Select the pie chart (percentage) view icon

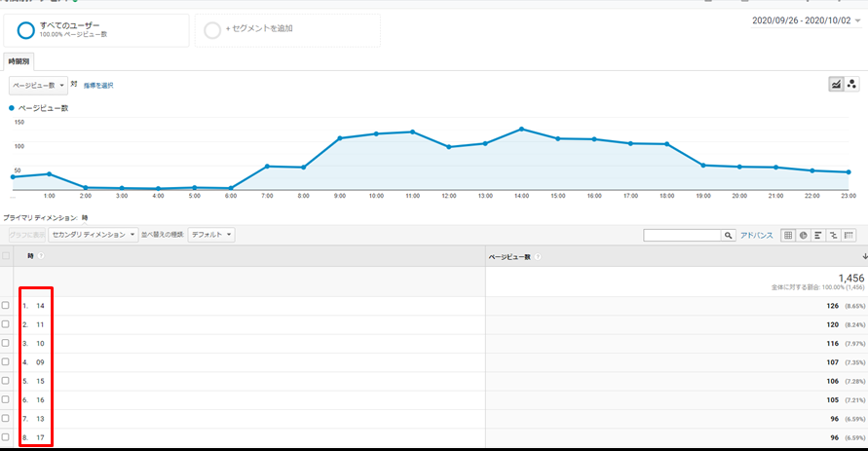[x=803, y=235]
